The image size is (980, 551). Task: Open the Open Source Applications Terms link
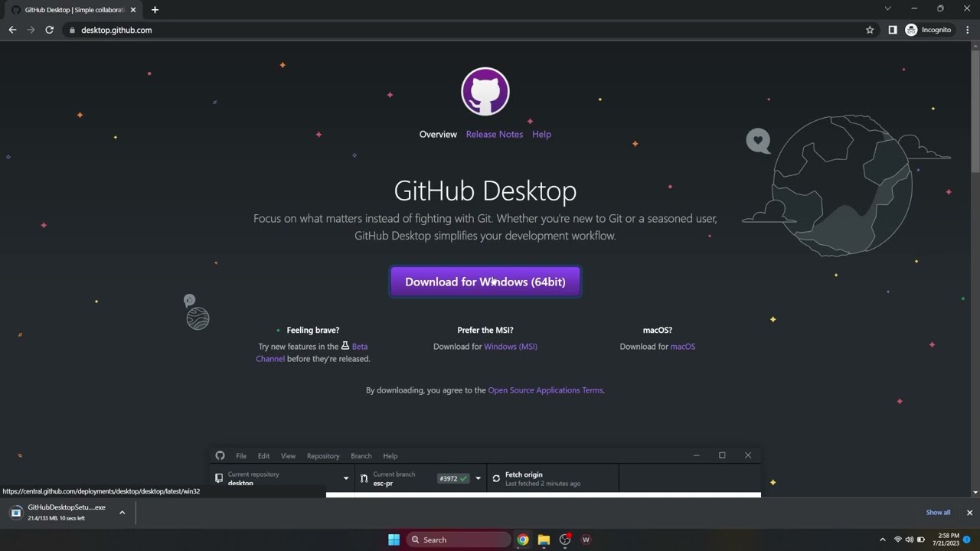click(545, 390)
